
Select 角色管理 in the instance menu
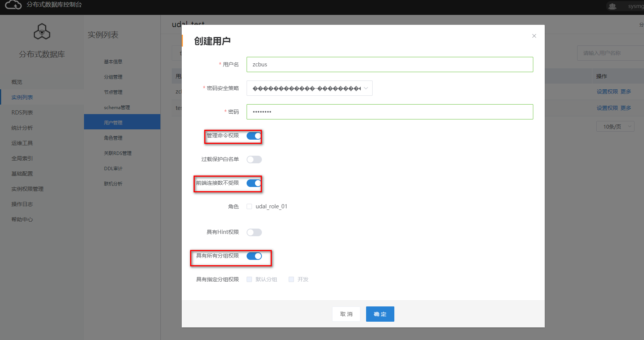113,138
